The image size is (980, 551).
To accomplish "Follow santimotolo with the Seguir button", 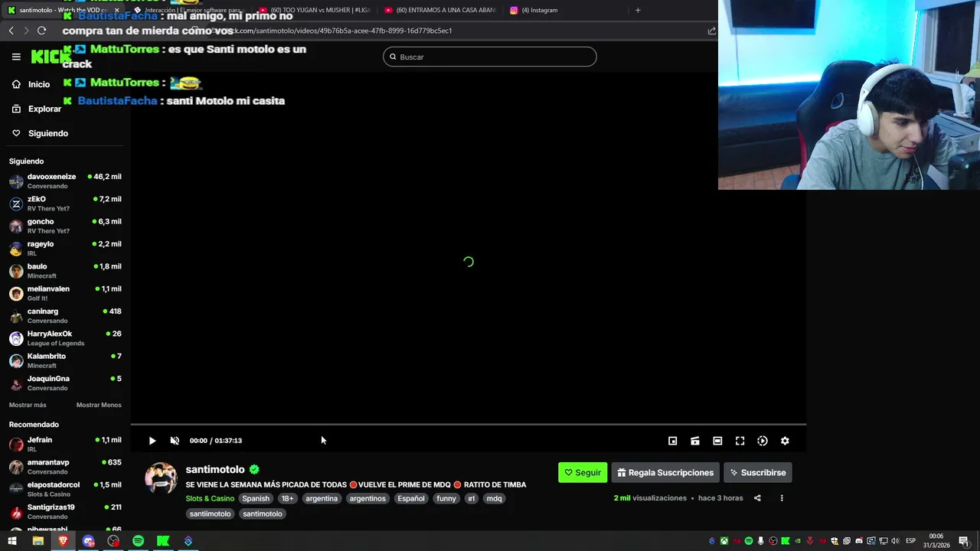I will tap(583, 472).
